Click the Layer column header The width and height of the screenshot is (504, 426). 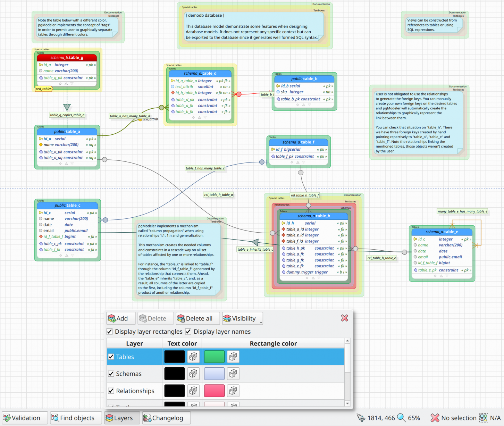134,343
